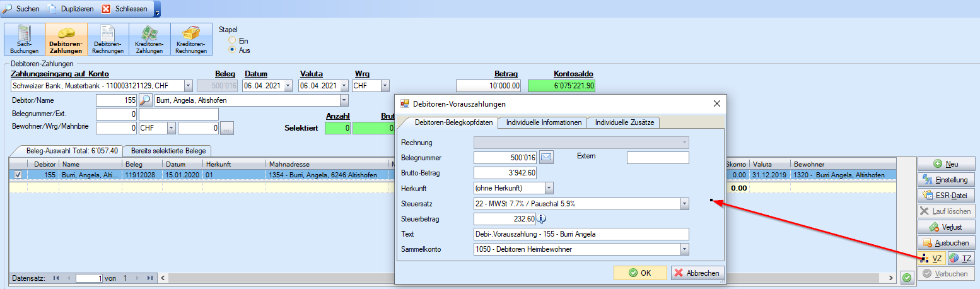The image size is (980, 289).
Task: Open Kreditoren-Zahlungen module
Action: tap(149, 40)
